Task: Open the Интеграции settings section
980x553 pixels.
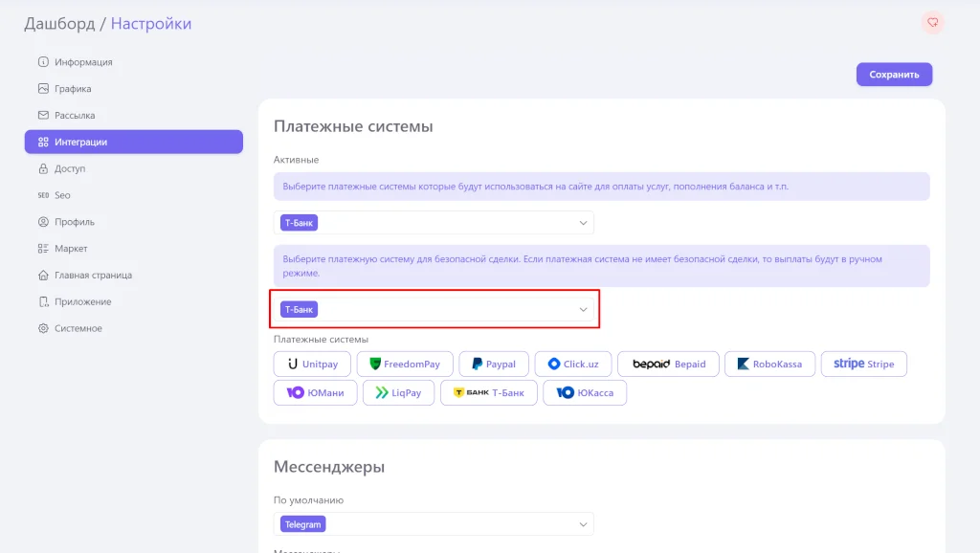Action: (80, 143)
